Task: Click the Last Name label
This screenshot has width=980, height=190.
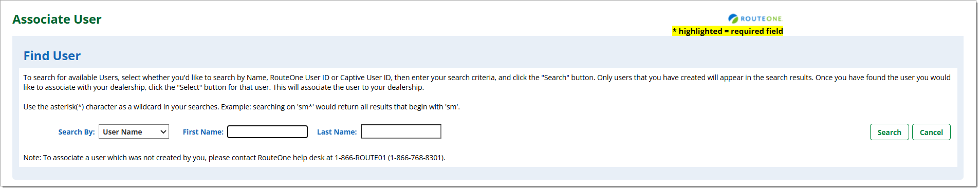Action: 337,132
